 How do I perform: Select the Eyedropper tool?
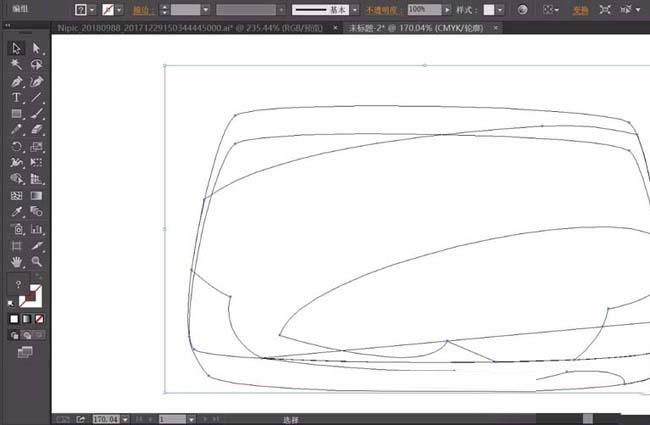17,212
